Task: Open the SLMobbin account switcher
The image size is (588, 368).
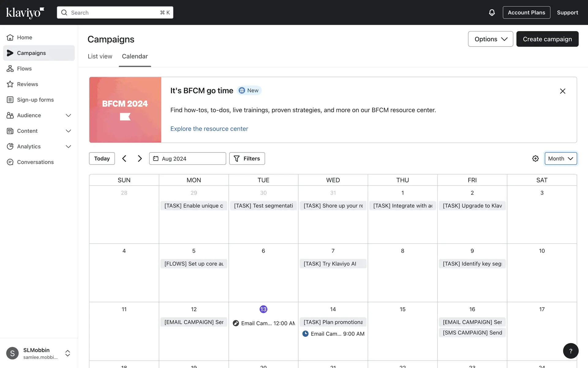Action: tap(68, 353)
